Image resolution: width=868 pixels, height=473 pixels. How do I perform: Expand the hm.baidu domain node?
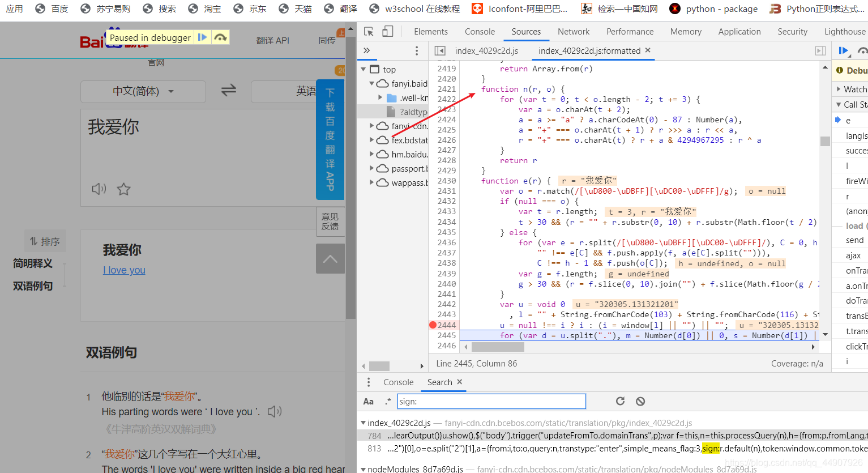(x=372, y=154)
